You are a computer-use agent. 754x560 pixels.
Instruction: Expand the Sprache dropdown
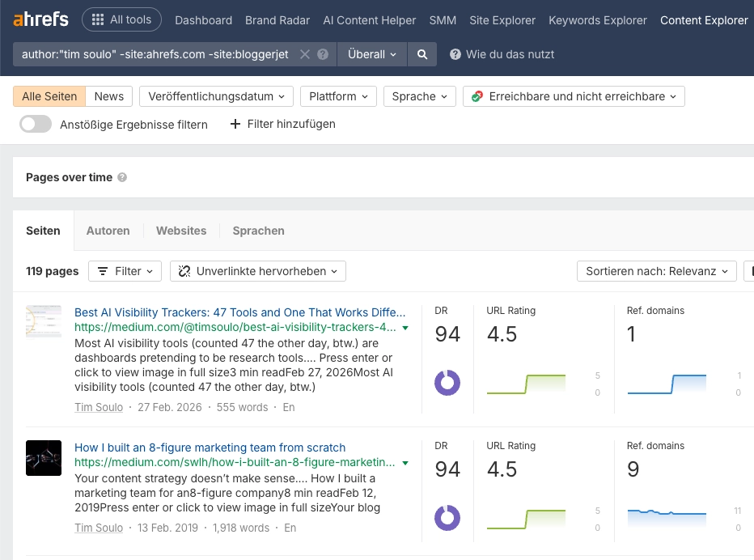pos(420,96)
